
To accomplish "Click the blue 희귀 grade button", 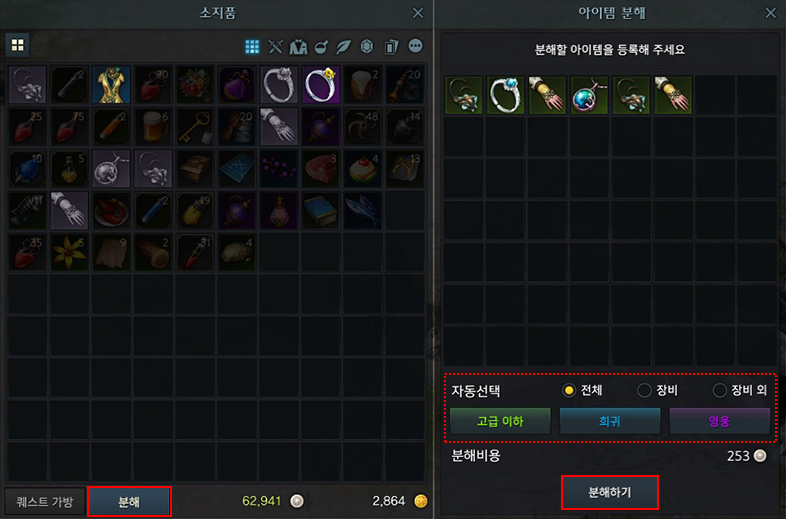I will (x=610, y=421).
